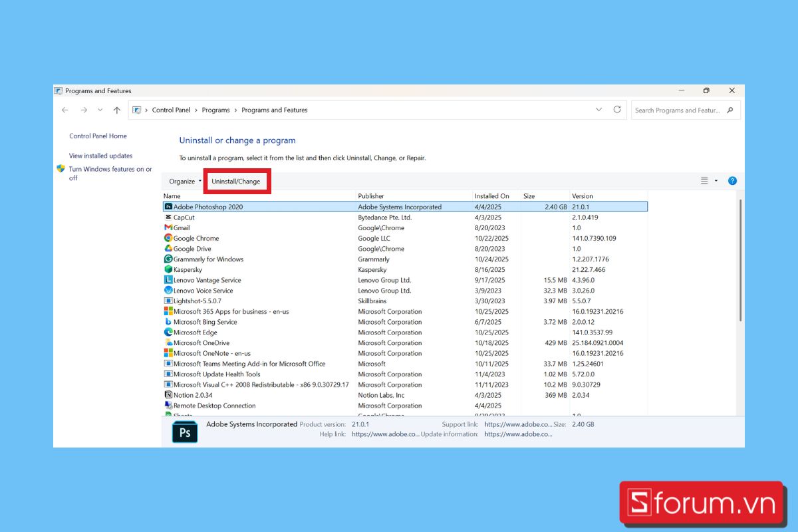Open the Organize dropdown menu
This screenshot has height=532, width=798.
click(185, 182)
